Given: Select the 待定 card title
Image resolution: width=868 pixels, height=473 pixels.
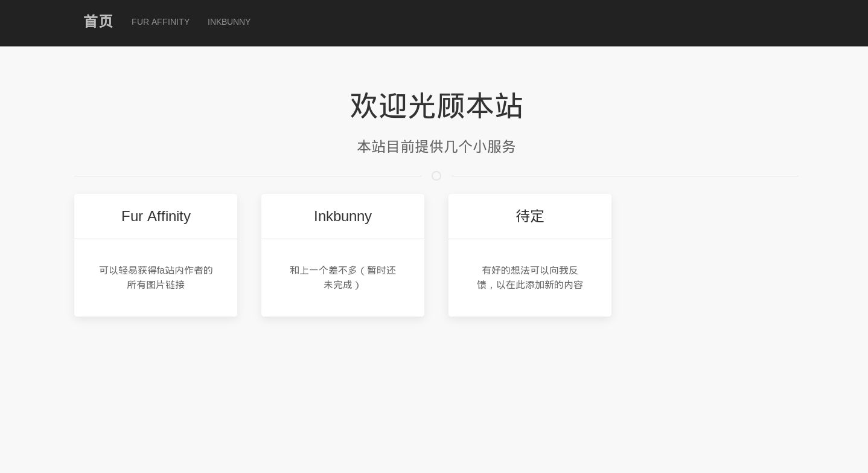Looking at the screenshot, I should (x=530, y=216).
